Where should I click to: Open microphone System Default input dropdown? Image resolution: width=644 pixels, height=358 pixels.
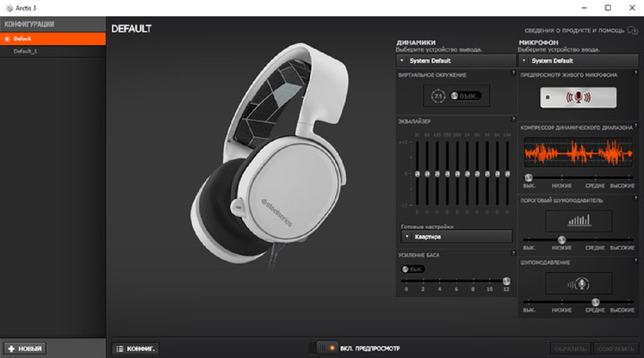[579, 60]
